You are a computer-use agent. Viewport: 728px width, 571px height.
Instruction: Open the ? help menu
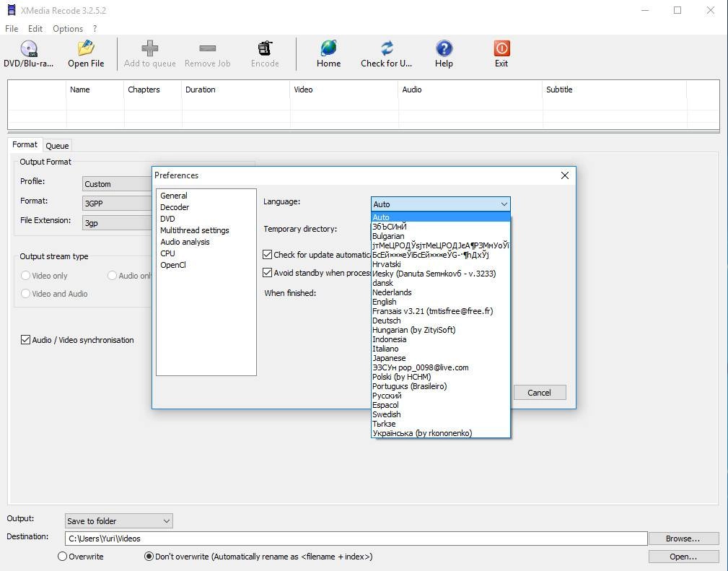(95, 28)
